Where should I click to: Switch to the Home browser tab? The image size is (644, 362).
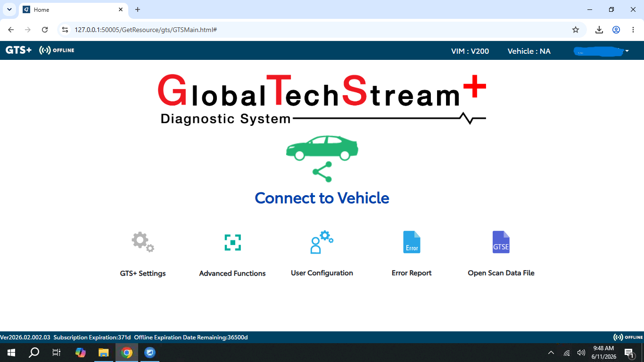pyautogui.click(x=73, y=9)
